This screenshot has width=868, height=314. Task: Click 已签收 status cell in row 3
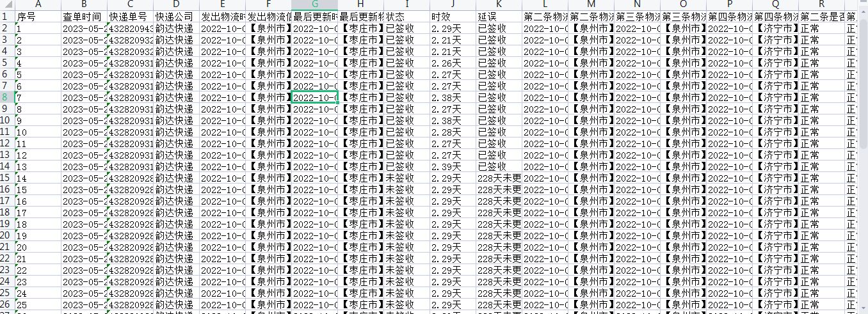407,40
